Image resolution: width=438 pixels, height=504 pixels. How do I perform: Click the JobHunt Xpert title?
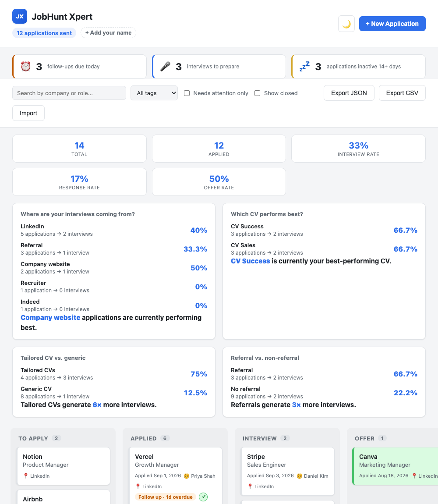(62, 16)
